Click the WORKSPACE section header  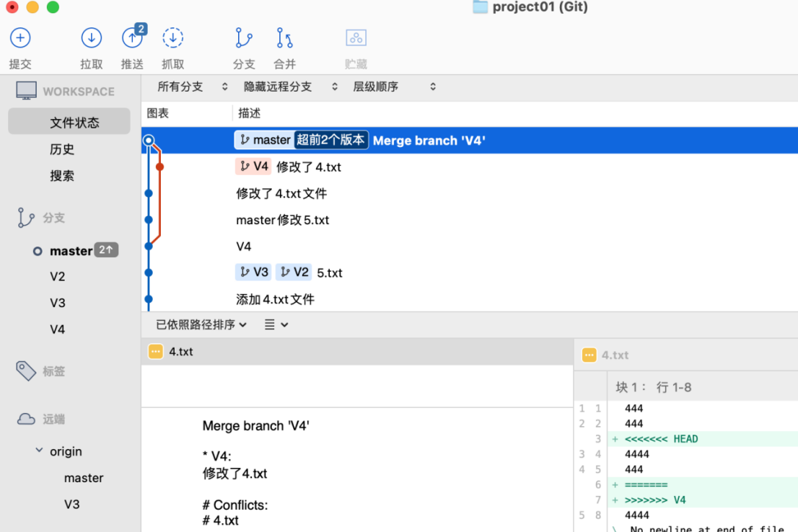tap(79, 92)
